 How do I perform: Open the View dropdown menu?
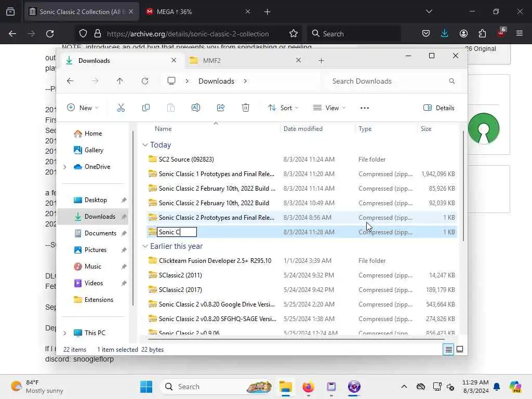point(329,108)
